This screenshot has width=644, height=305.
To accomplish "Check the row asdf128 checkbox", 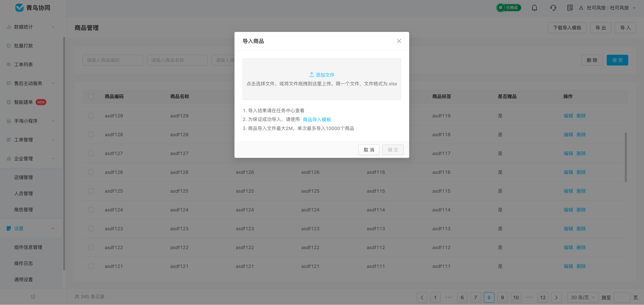I will coord(91,135).
